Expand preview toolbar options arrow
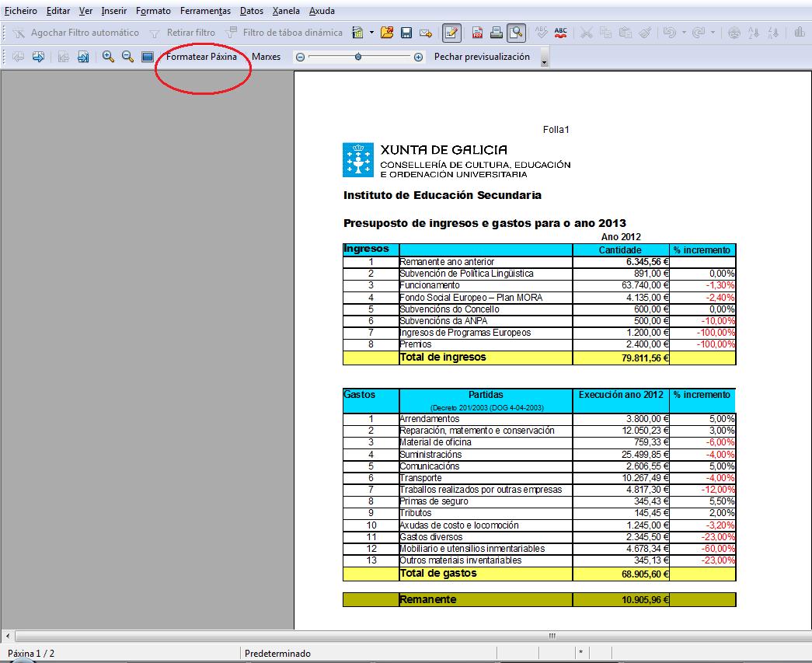Image resolution: width=812 pixels, height=663 pixels. 544,61
